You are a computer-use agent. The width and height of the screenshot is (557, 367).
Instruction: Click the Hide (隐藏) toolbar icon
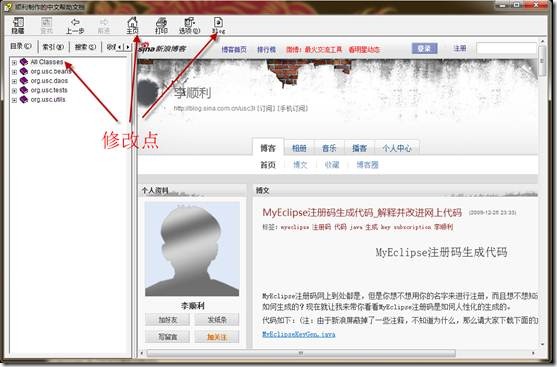[18, 22]
